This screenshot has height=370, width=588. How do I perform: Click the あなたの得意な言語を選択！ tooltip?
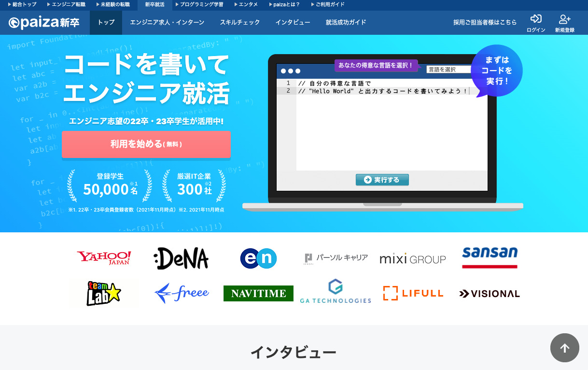point(376,65)
